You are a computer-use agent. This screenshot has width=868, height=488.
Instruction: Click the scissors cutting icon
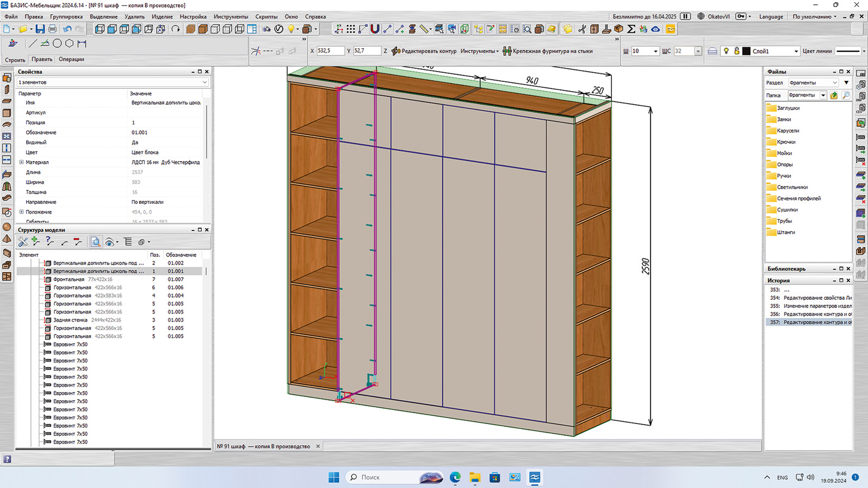coord(582,29)
